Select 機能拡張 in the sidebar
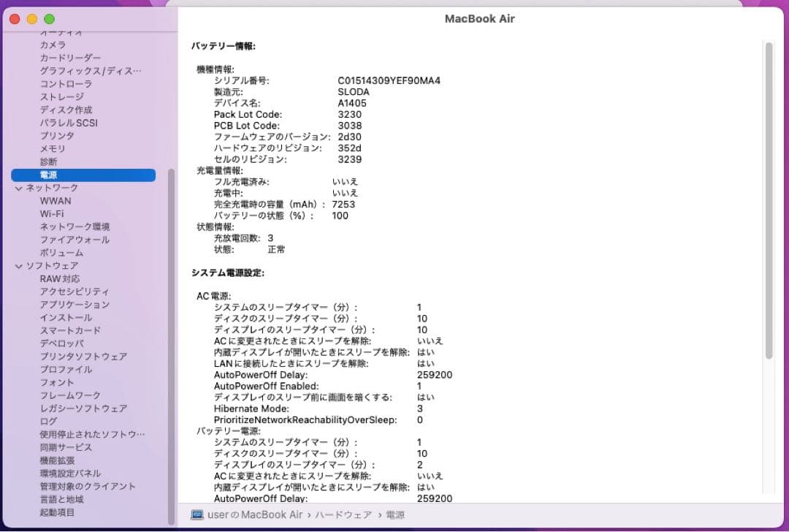Viewport: 789px width, 532px height. pyautogui.click(x=58, y=460)
